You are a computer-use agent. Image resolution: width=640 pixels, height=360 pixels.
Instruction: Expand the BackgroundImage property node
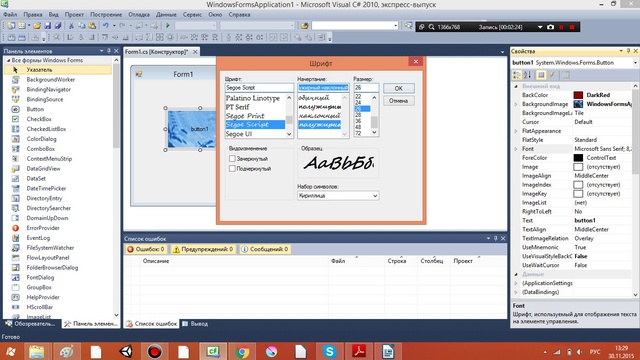tap(516, 104)
